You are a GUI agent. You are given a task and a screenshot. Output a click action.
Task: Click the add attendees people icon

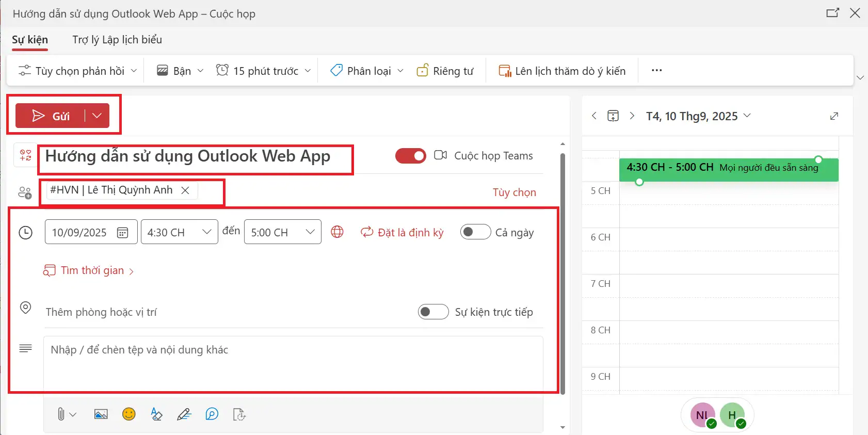(25, 192)
